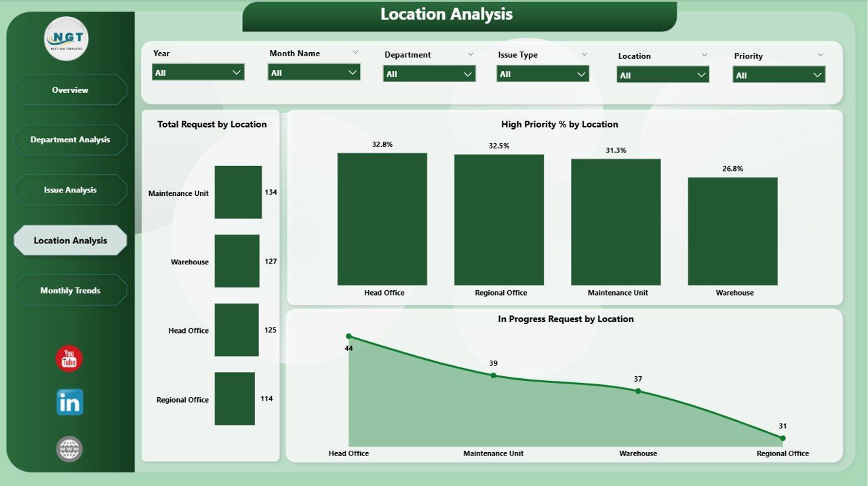The width and height of the screenshot is (868, 486).
Task: Open the Year filter dropdown
Action: [236, 71]
